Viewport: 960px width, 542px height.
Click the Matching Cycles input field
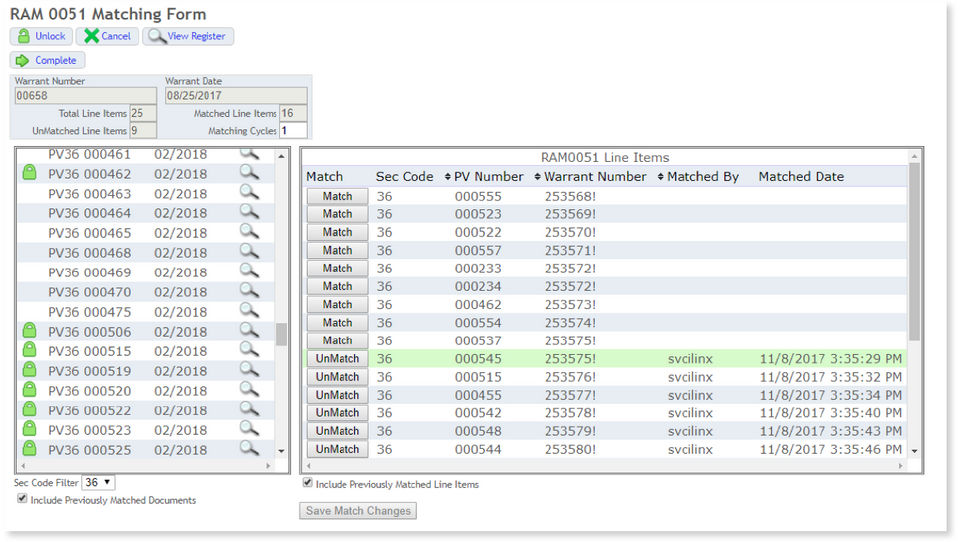tap(294, 131)
